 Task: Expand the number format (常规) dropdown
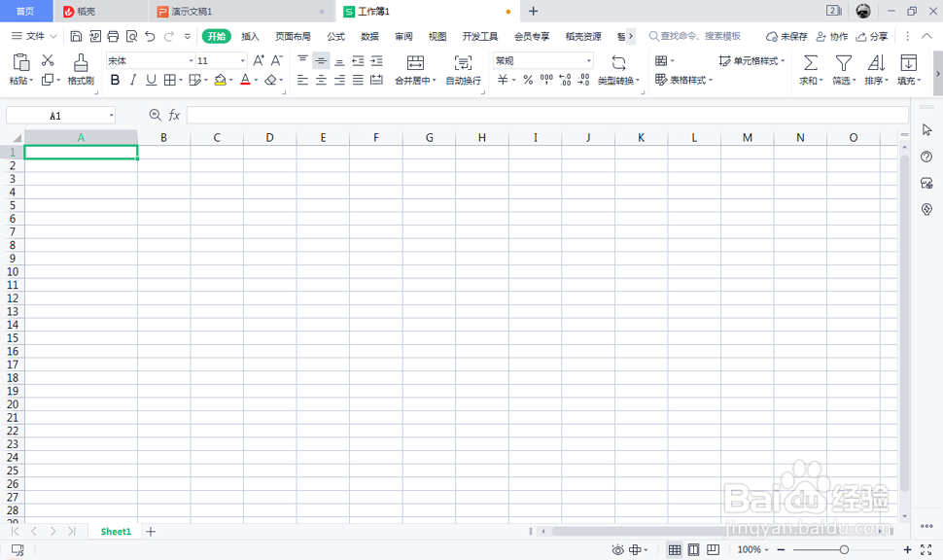click(587, 60)
